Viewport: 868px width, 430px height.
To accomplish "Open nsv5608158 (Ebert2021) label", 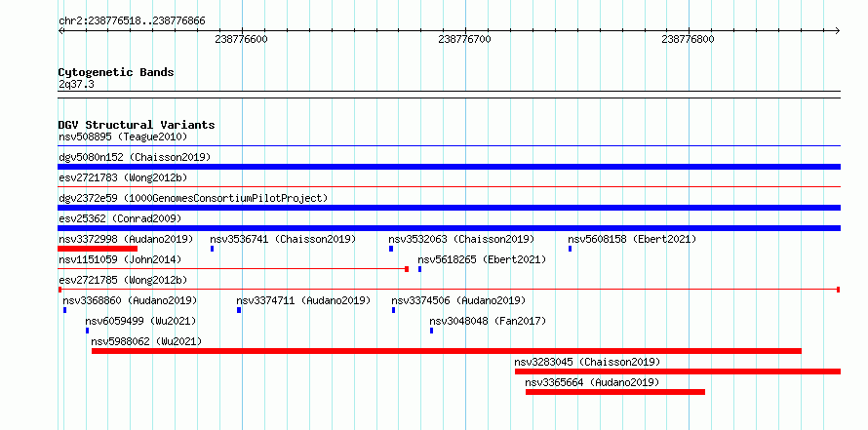I will pos(632,239).
